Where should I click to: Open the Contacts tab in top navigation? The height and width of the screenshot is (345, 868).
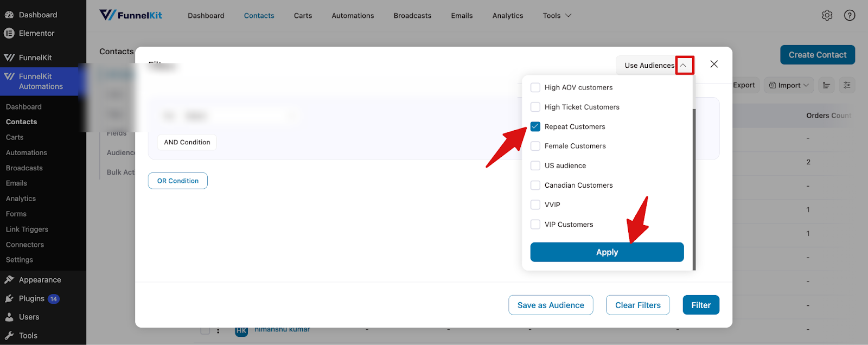click(x=259, y=16)
